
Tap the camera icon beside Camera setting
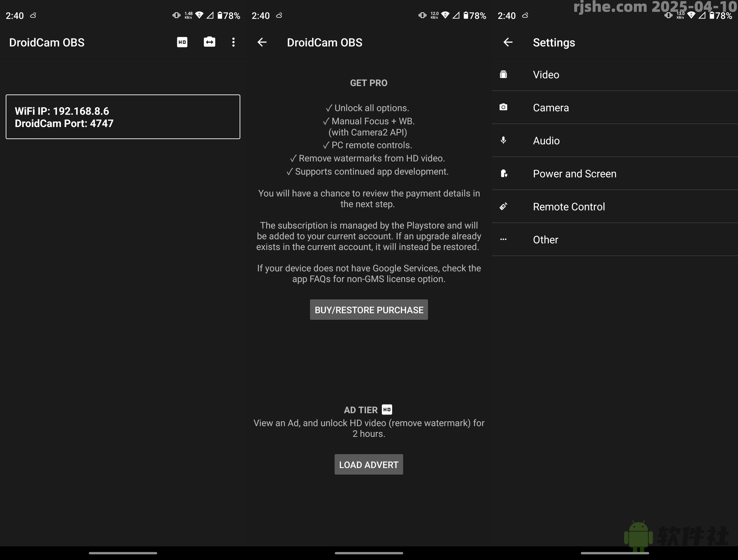point(503,107)
